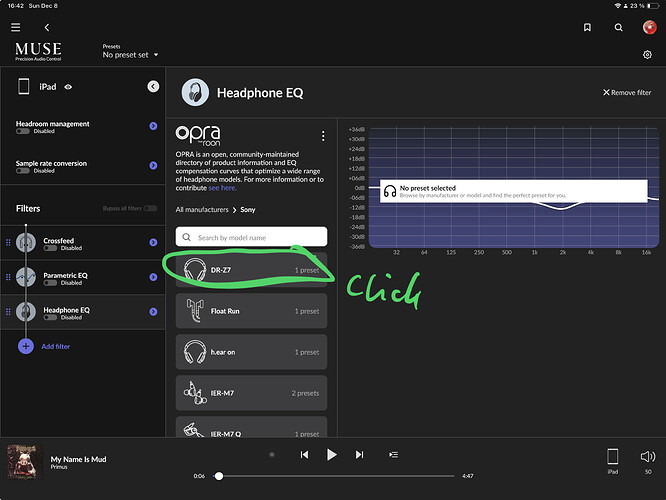Screen dimensions: 666x500
Task: Expand Crossfeed settings arrow
Action: click(x=153, y=242)
